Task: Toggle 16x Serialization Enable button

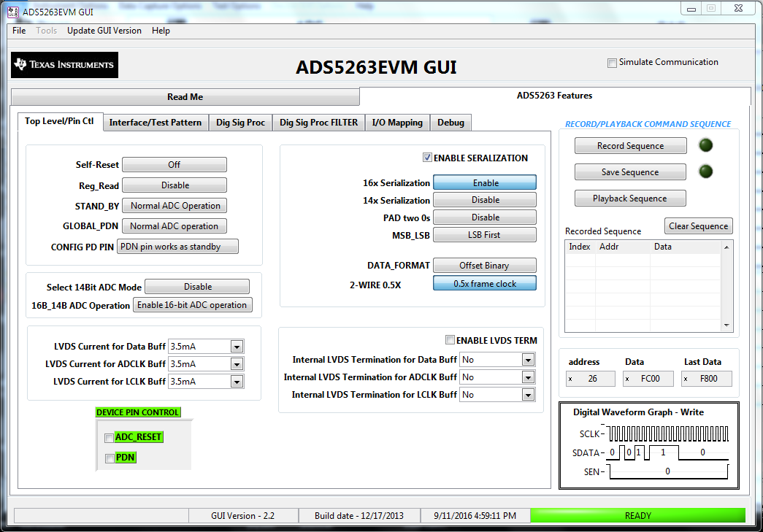Action: [x=485, y=183]
